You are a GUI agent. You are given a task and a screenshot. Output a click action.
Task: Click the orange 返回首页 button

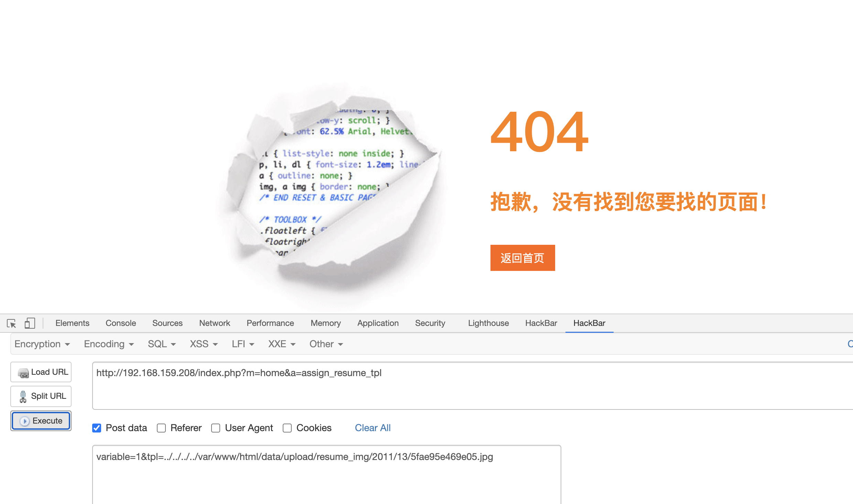(522, 258)
